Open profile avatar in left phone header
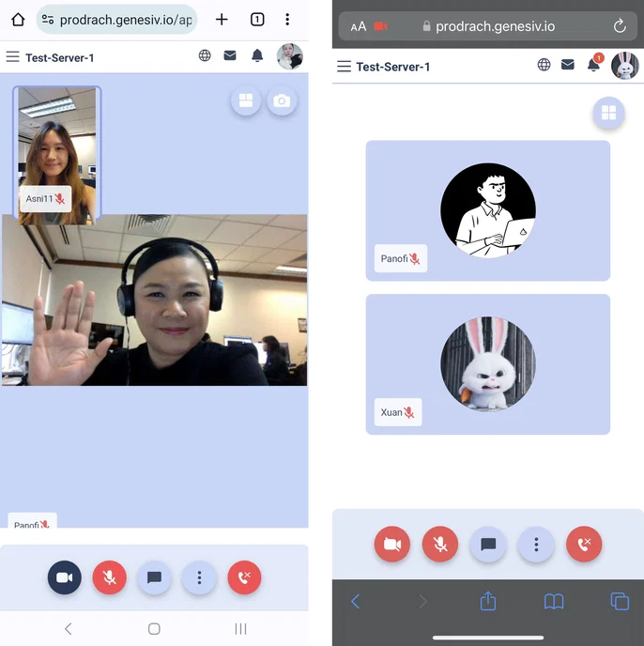This screenshot has height=646, width=644. point(290,56)
